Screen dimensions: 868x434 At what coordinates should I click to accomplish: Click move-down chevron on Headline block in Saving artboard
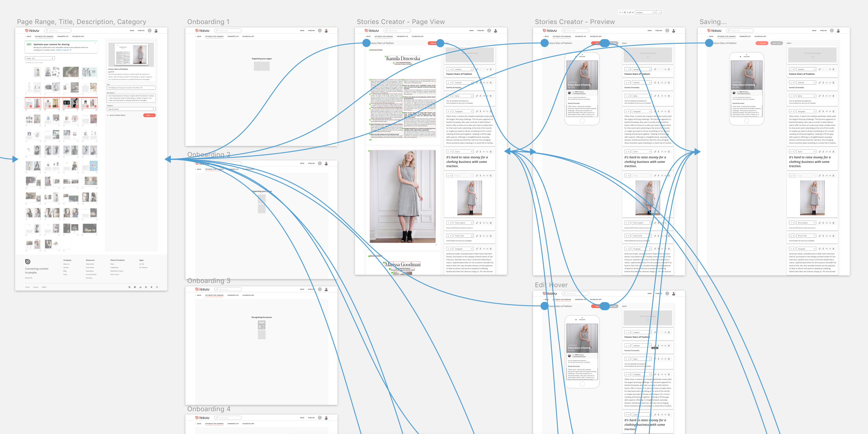pos(830,69)
